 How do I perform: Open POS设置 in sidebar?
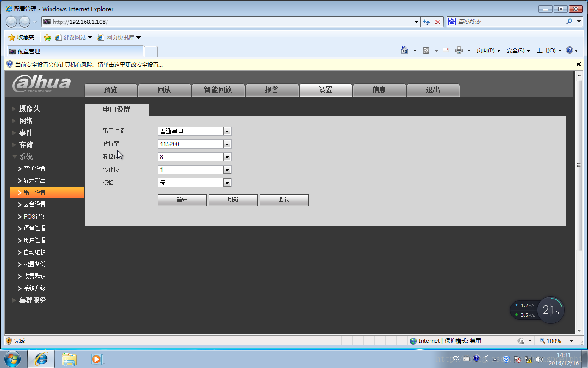pyautogui.click(x=35, y=216)
